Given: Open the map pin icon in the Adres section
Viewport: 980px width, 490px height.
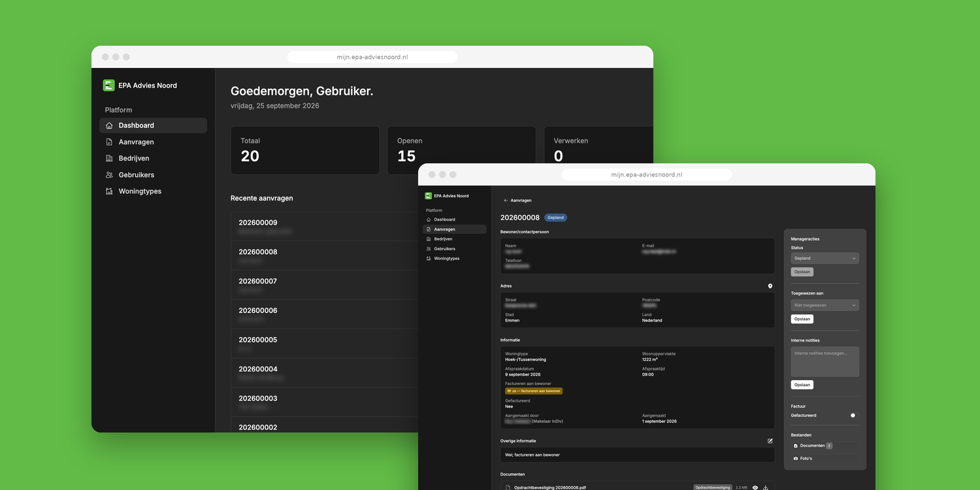Looking at the screenshot, I should point(770,286).
